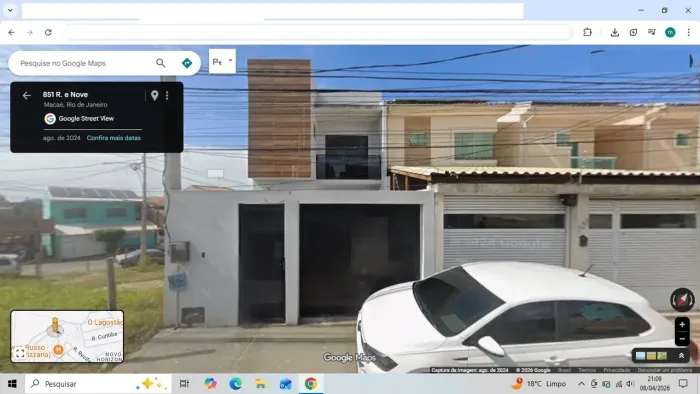Viewport: 700px width, 394px height.
Task: Select the second tan imagery thumbnail
Action: click(651, 356)
